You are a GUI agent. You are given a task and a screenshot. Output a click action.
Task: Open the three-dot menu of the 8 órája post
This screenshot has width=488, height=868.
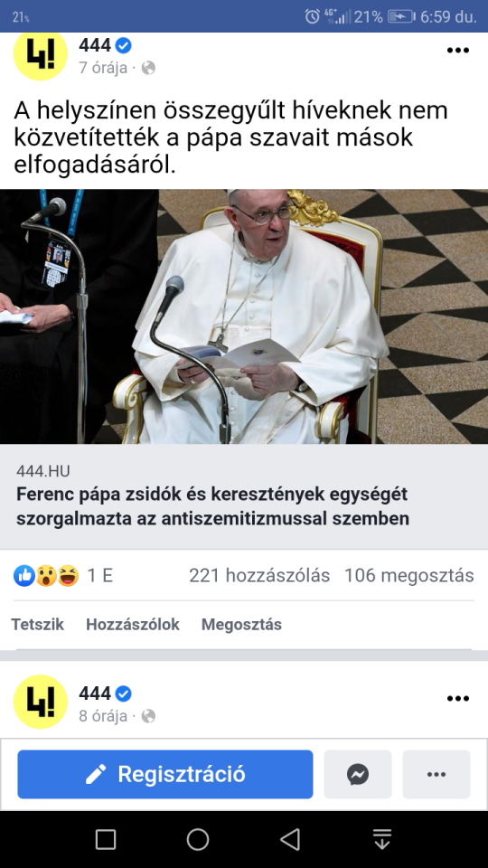click(x=458, y=699)
